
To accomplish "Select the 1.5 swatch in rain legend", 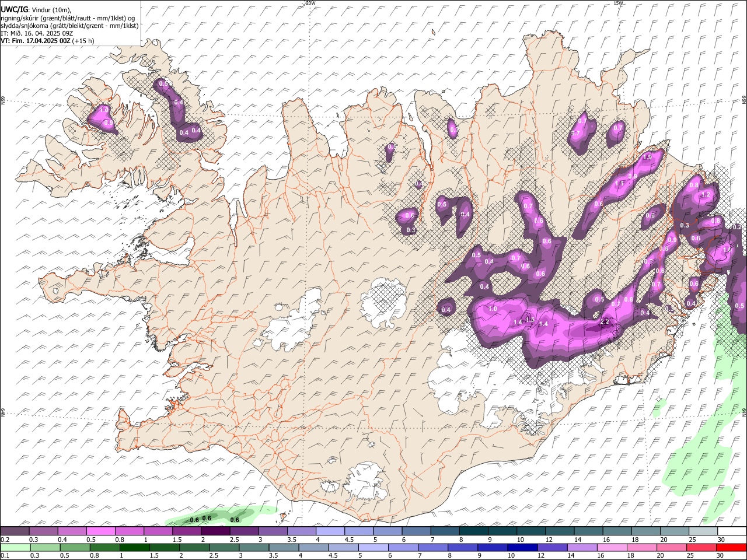I will click(x=165, y=547).
